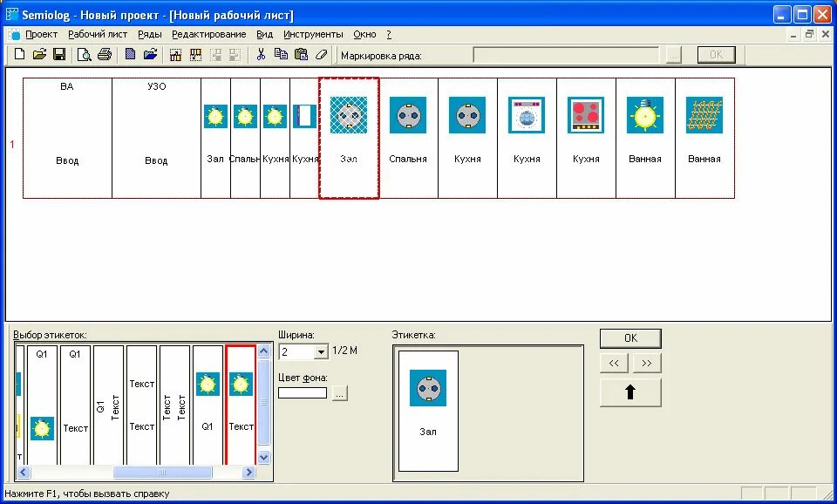The height and width of the screenshot is (504, 837).
Task: Click row number 1 marker
Action: point(12,144)
